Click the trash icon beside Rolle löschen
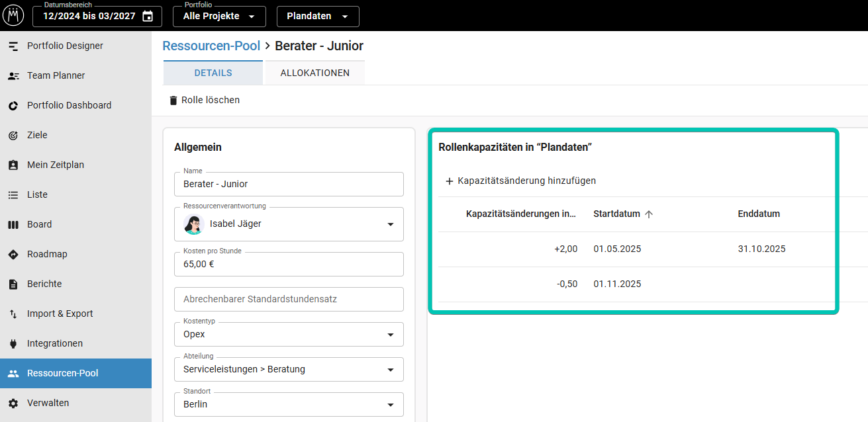Viewport: 868px width, 422px height. tap(173, 101)
